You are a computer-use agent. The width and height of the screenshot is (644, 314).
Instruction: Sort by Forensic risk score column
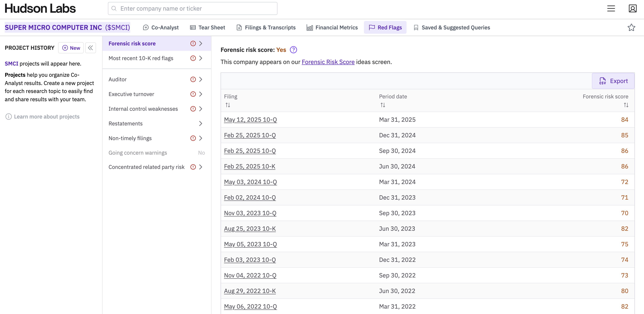pyautogui.click(x=626, y=105)
